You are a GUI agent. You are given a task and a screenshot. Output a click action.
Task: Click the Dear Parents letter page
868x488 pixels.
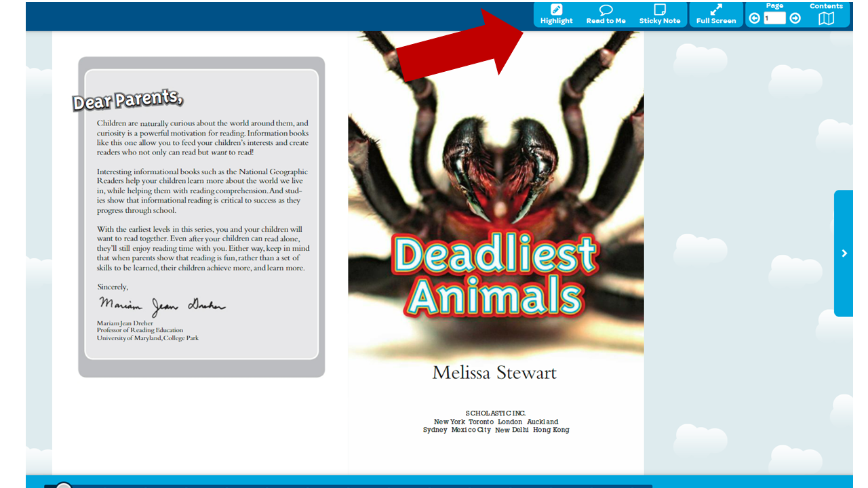[201, 217]
